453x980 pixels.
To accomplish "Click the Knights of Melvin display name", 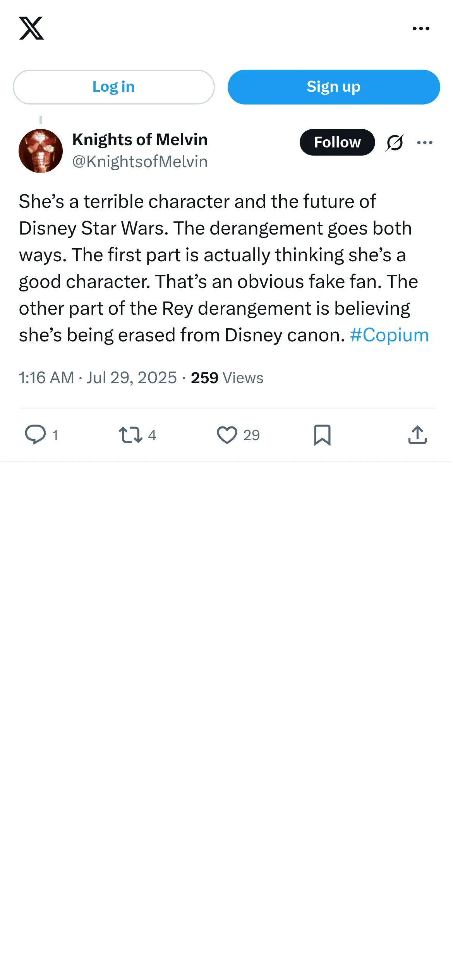I will pos(140,140).
